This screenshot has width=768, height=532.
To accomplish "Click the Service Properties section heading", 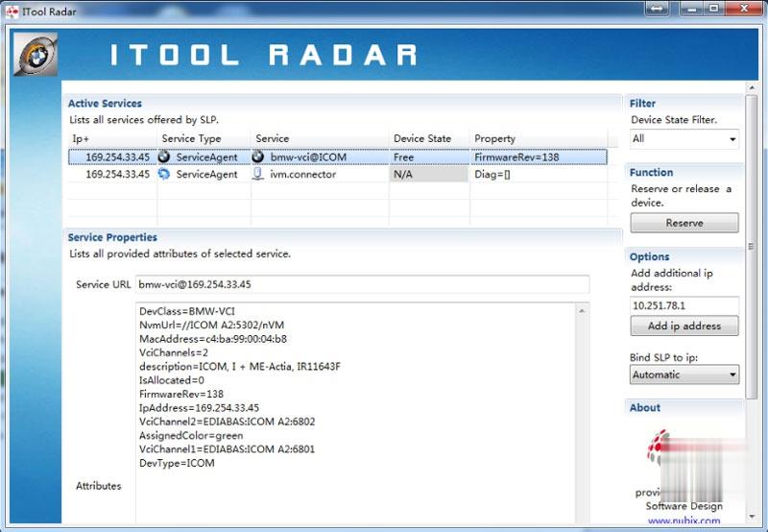I will pos(112,237).
